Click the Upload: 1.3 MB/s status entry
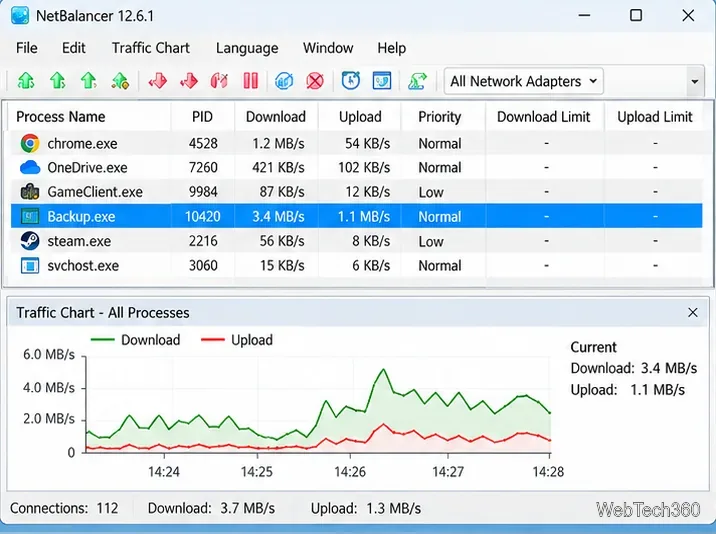This screenshot has width=716, height=534. (x=366, y=508)
